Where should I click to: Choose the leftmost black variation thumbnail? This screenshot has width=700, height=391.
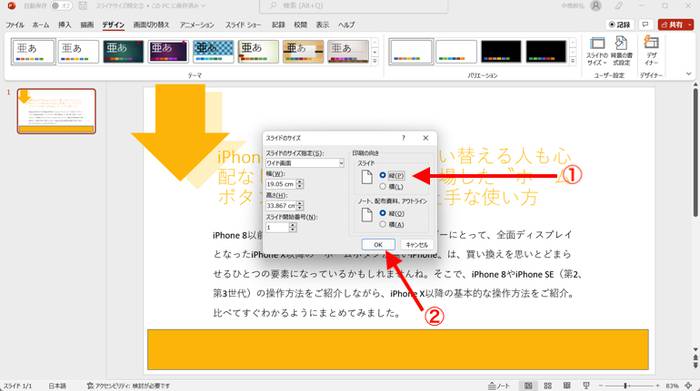click(x=501, y=51)
